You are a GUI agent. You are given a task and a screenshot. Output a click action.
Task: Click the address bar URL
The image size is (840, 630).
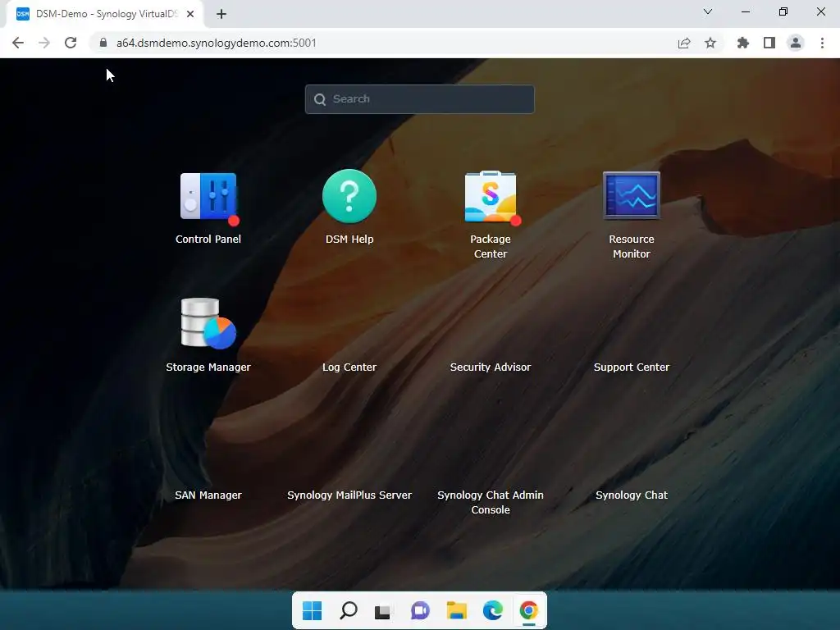[217, 43]
